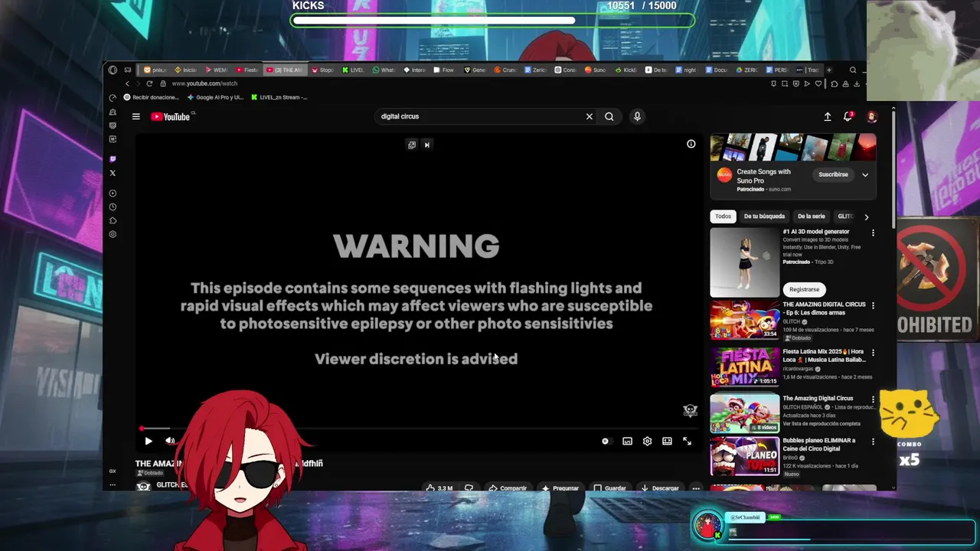Skip to next video from top overlay

pyautogui.click(x=427, y=145)
